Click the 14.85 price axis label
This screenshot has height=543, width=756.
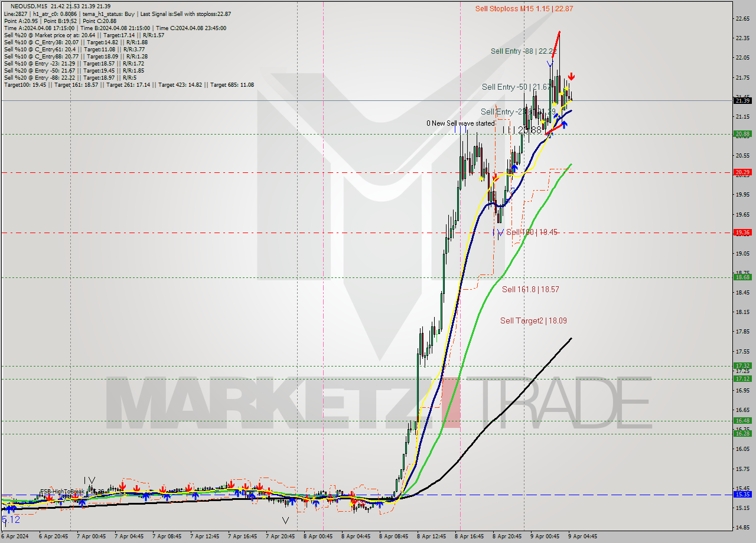pos(742,528)
